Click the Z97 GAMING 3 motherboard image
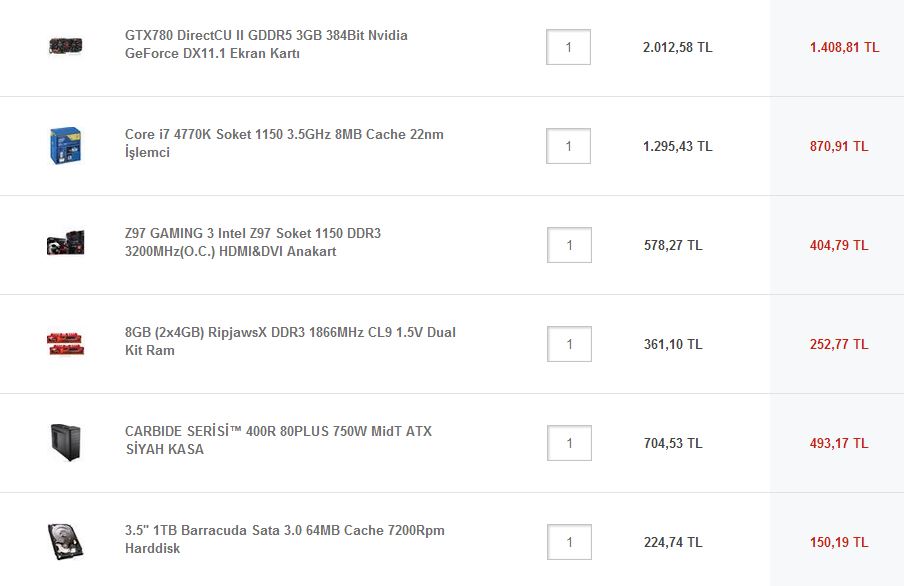This screenshot has height=586, width=904. [x=65, y=243]
